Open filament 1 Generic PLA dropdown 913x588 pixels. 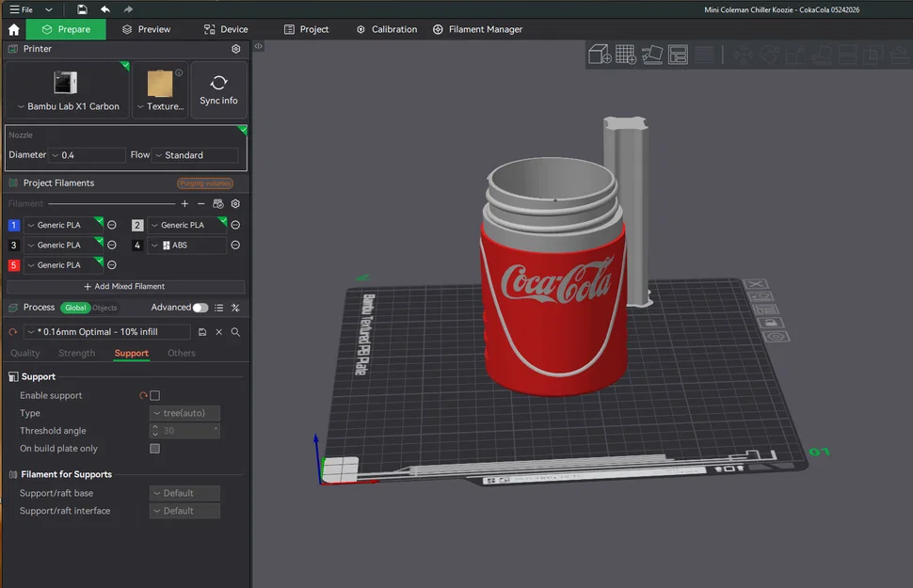(x=63, y=225)
